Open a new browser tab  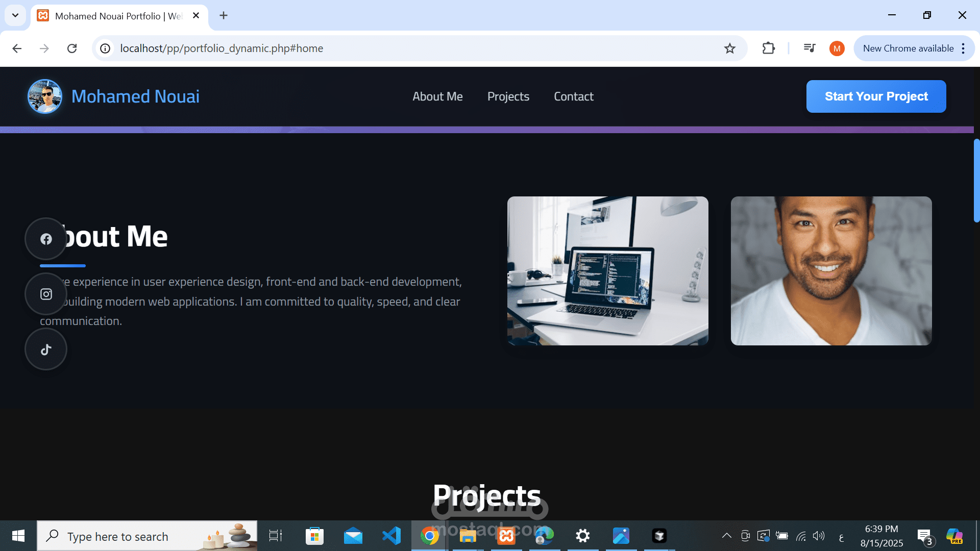click(224, 15)
